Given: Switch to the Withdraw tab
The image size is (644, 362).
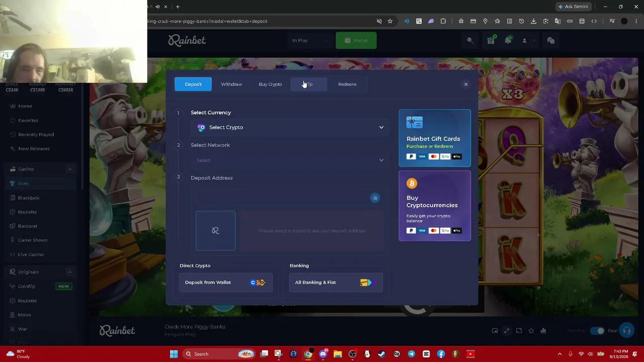Looking at the screenshot, I should tap(231, 84).
